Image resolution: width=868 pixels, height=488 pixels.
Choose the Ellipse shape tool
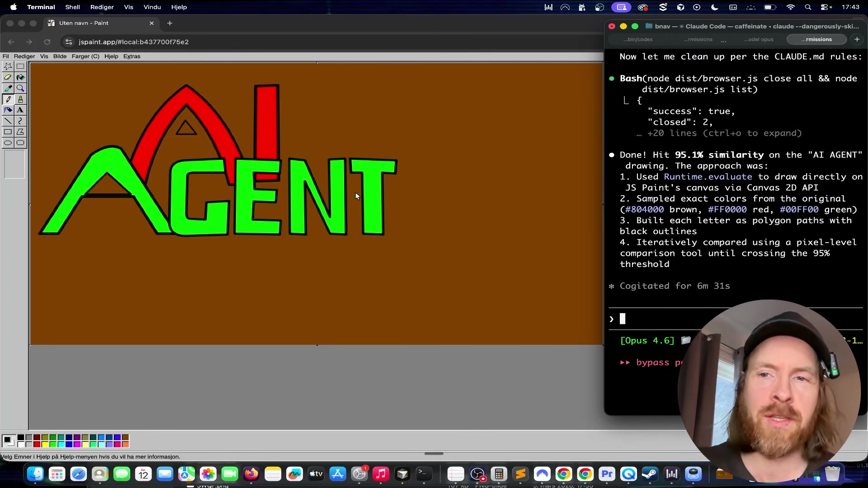8,143
